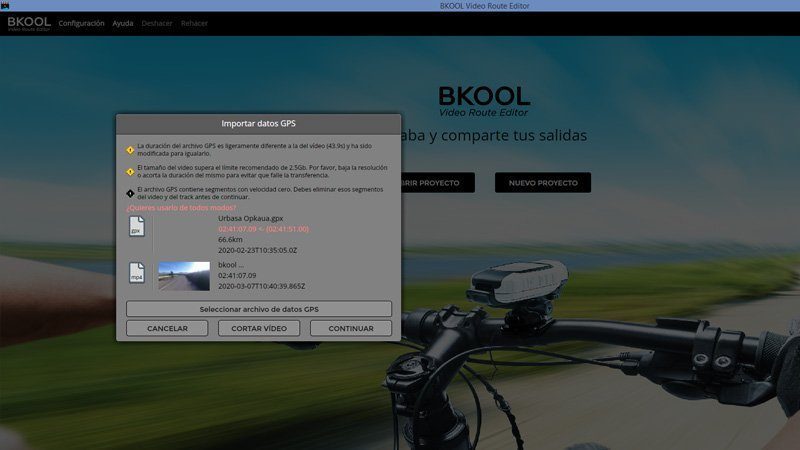This screenshot has width=800, height=450.
Task: Click the Urbasa Opkaua.gpx file name
Action: pos(250,218)
